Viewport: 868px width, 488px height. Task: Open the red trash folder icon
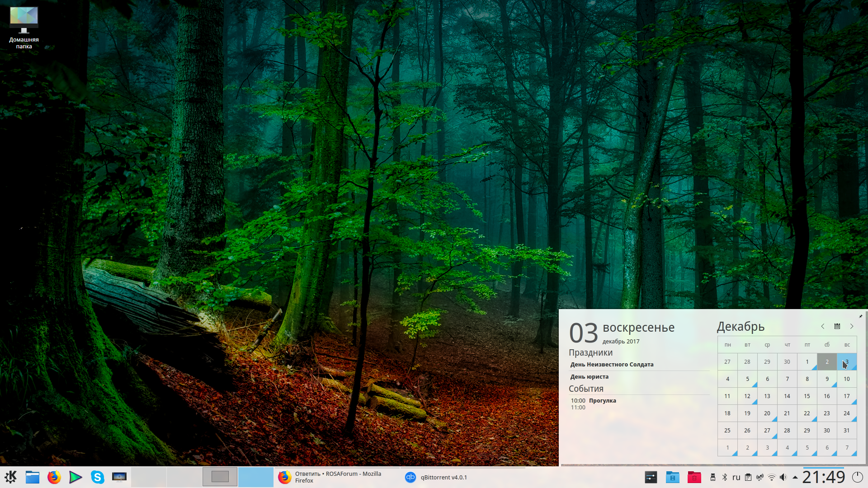694,477
